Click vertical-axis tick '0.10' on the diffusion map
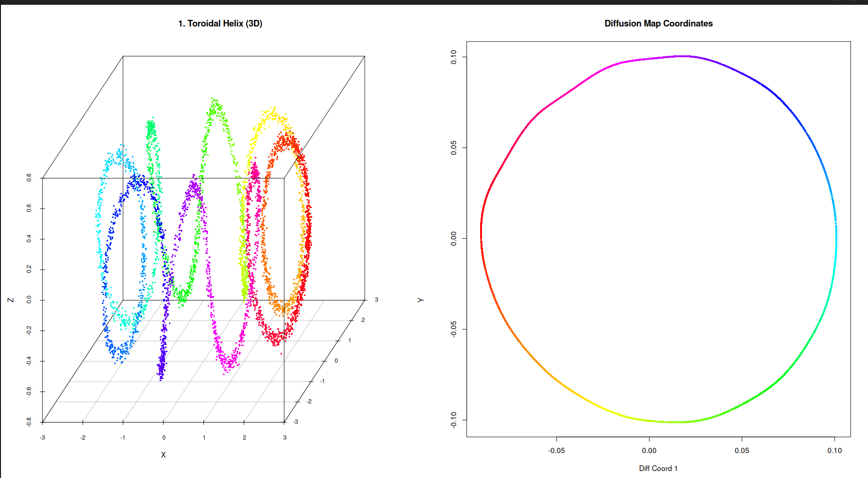Viewport: 868px width, 478px height. [x=454, y=57]
